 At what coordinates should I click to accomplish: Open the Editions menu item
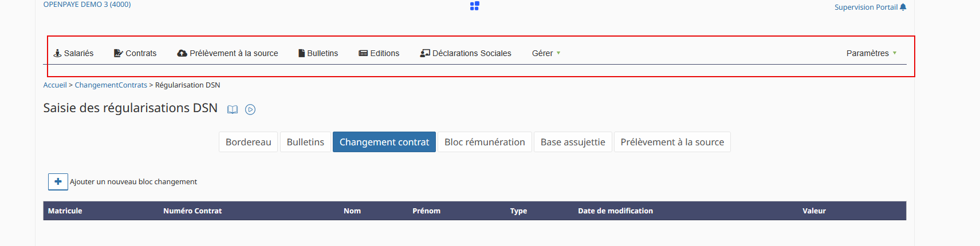[379, 53]
